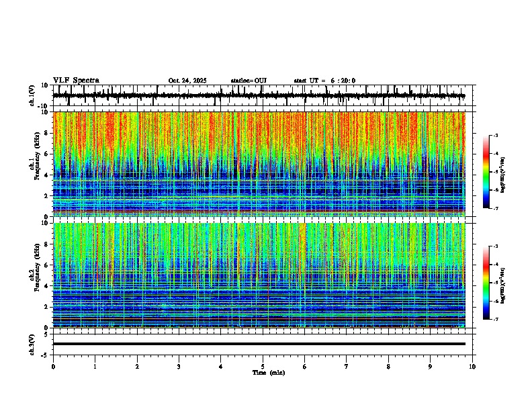Click inside the ch.2 spectrogram panel
The image size is (532, 411).
(259, 275)
